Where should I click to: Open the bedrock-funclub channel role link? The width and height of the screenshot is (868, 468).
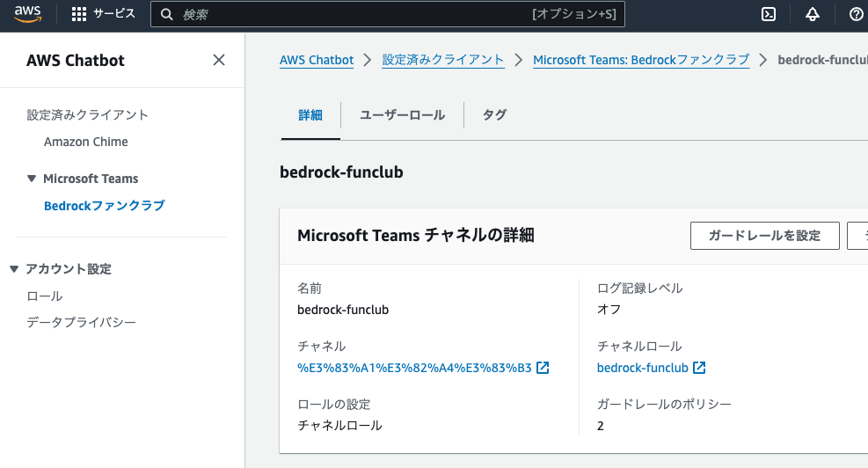point(642,368)
